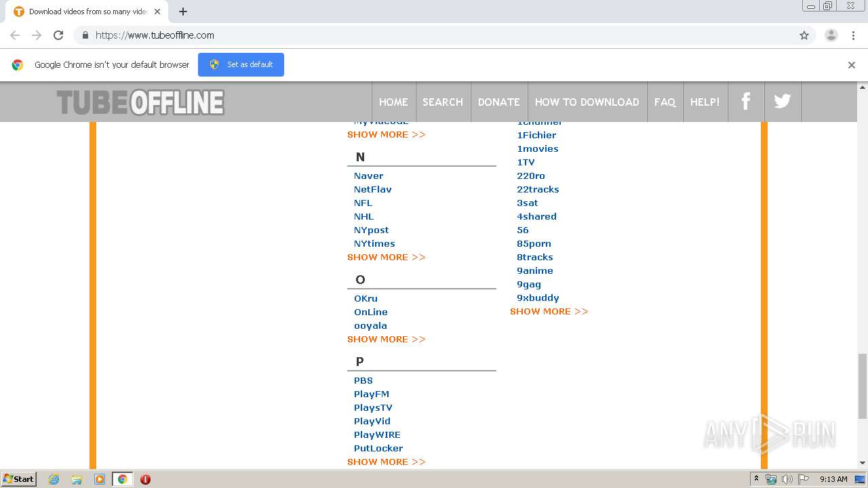Open the Facebook icon in site header
This screenshot has width=868, height=488.
click(746, 102)
